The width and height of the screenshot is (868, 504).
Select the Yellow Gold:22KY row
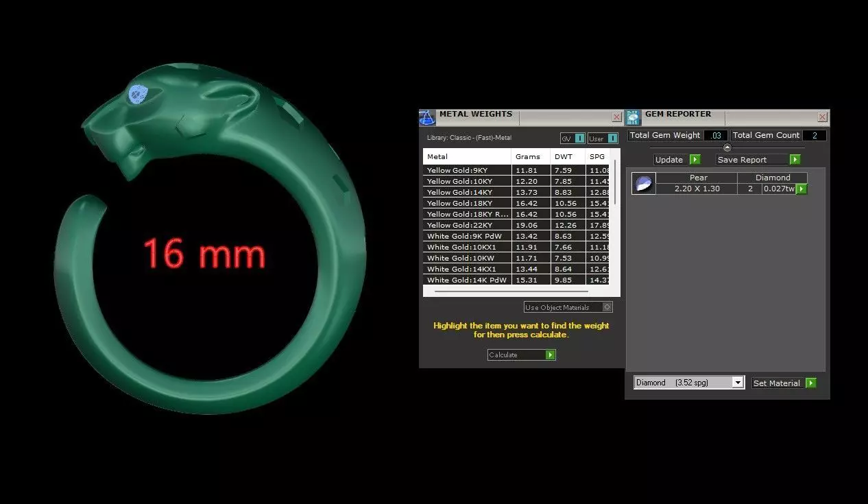point(516,225)
